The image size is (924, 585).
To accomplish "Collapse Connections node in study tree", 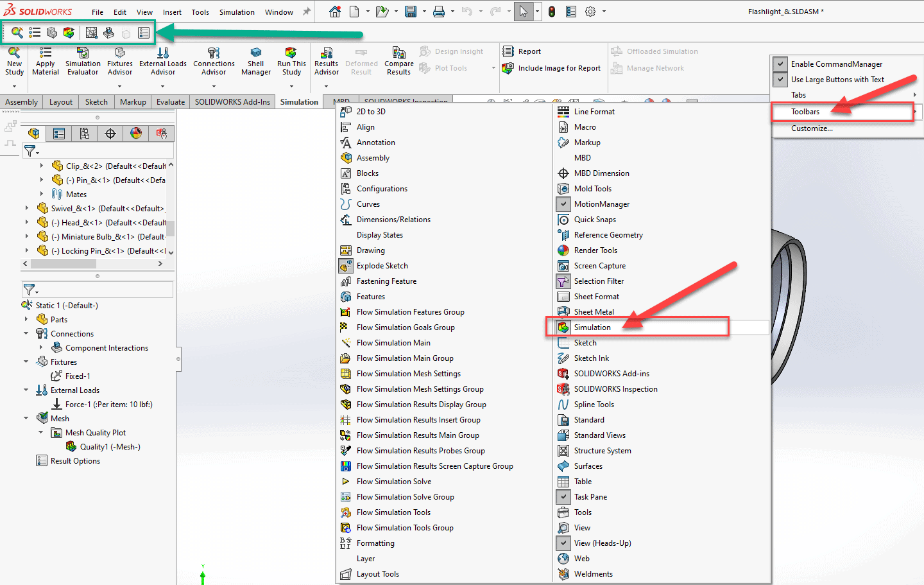I will point(26,333).
